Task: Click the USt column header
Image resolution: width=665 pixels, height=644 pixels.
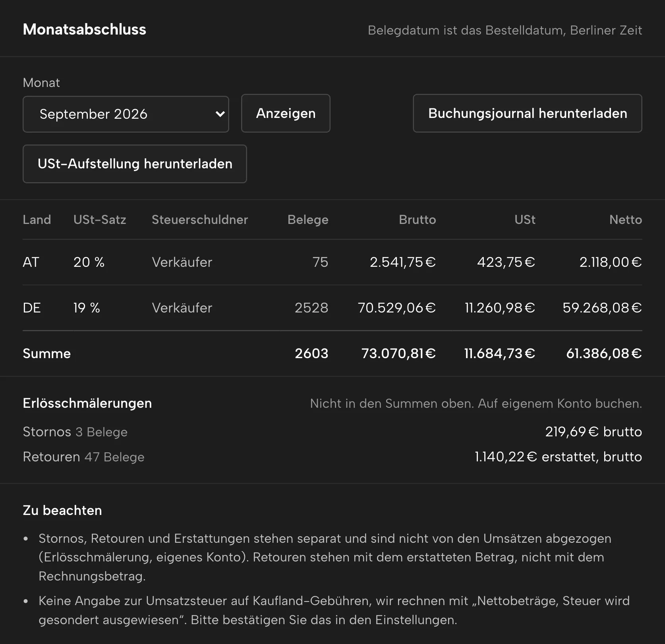Action: pyautogui.click(x=525, y=220)
